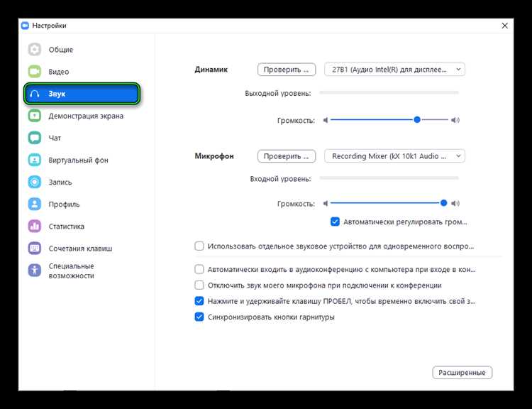532x409 pixels.
Task: Open the Запись settings section
Action: (x=60, y=182)
